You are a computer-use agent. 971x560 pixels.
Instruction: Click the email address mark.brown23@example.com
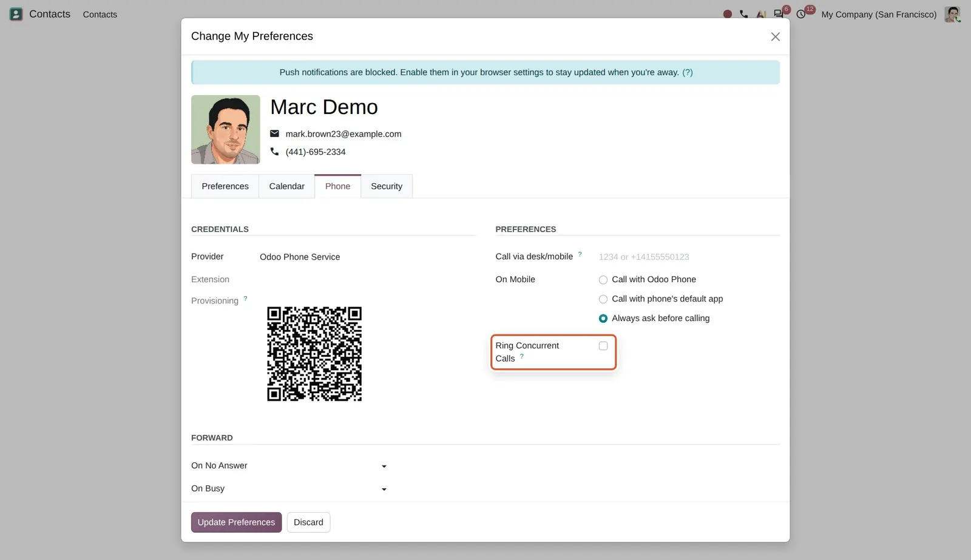pos(343,134)
